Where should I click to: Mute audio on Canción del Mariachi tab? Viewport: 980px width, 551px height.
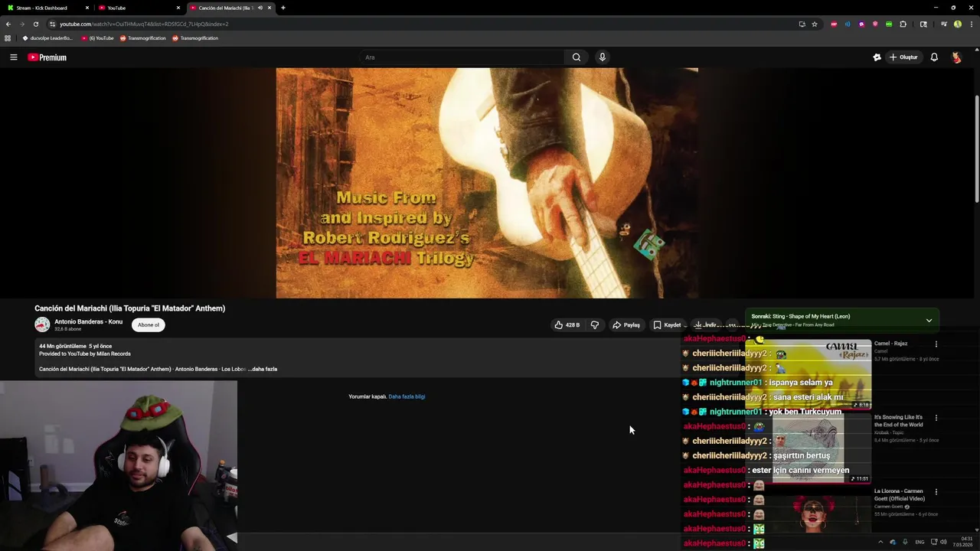tap(260, 8)
